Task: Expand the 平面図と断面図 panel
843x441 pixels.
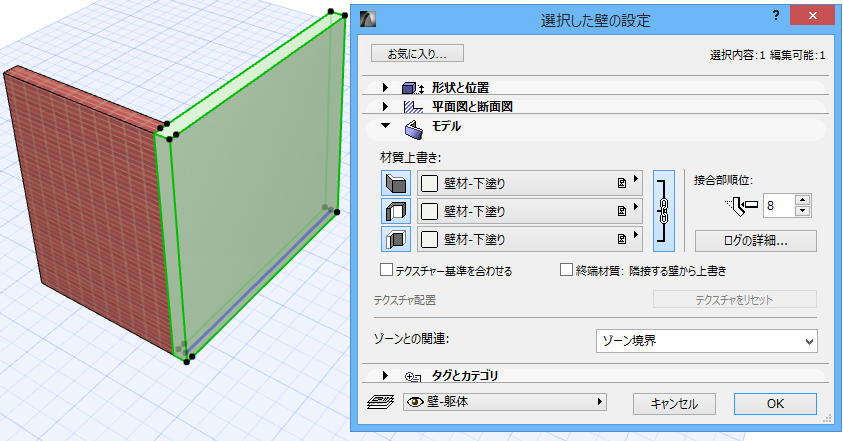Action: [x=385, y=106]
